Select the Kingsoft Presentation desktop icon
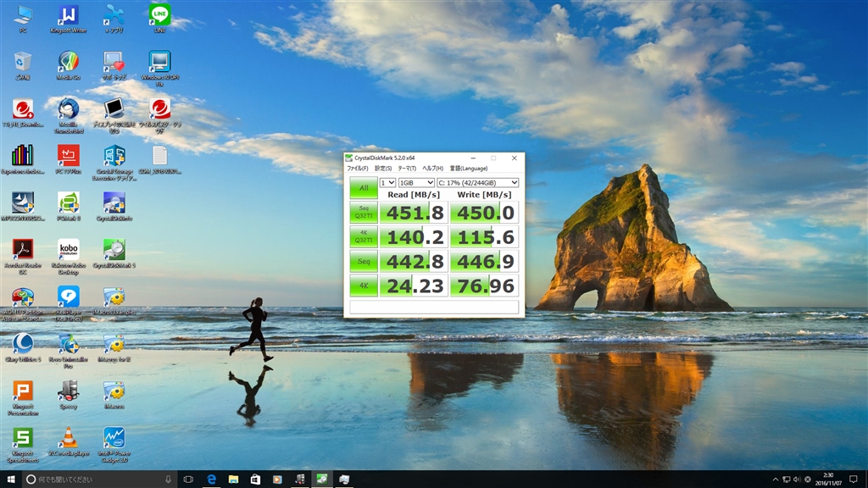The height and width of the screenshot is (488, 868). (x=23, y=398)
